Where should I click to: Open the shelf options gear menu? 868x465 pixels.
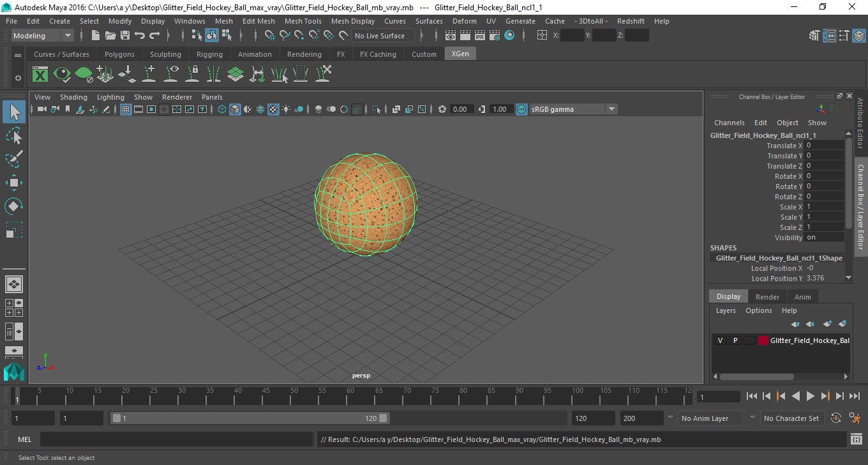click(18, 78)
